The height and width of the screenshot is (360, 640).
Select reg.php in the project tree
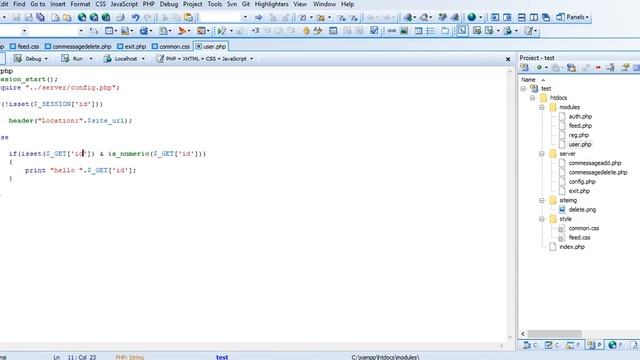(579, 135)
